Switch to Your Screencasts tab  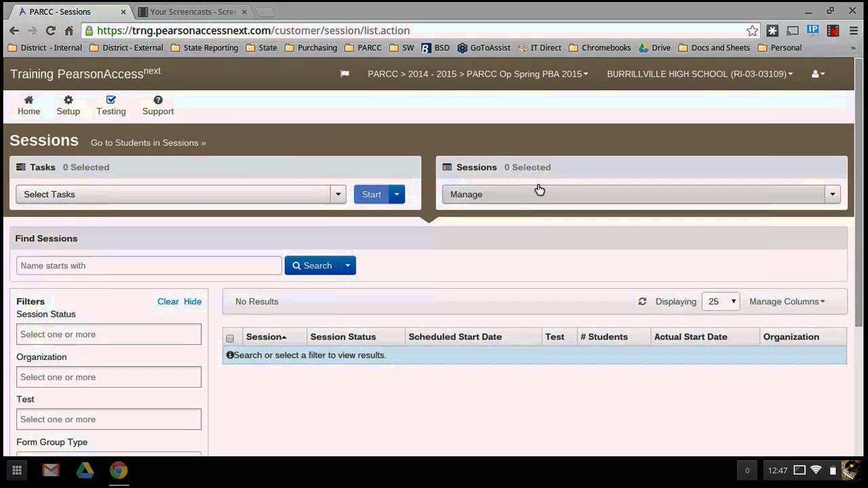192,12
